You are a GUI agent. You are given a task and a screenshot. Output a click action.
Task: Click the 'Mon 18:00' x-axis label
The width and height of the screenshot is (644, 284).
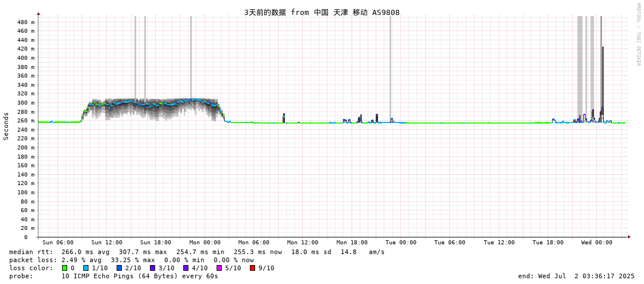click(352, 243)
